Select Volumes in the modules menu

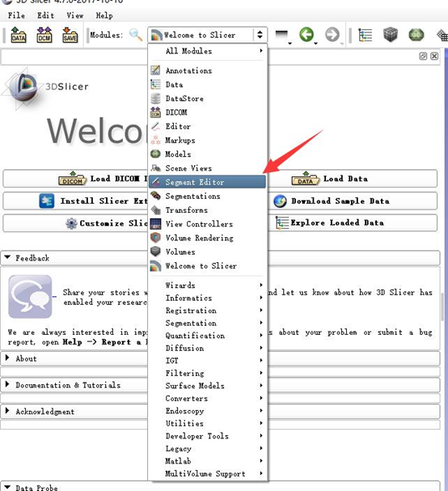[x=208, y=252]
